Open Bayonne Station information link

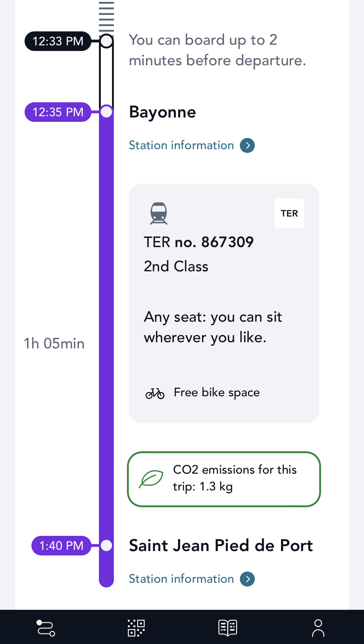(x=181, y=145)
